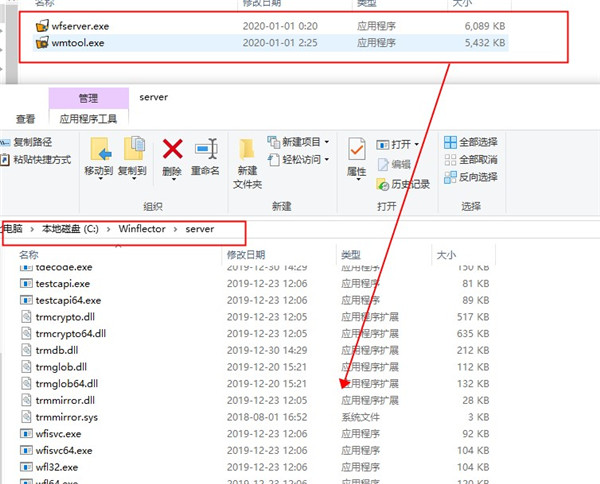This screenshot has width=600, height=484.
Task: Select the trmdb.dll file icon
Action: (x=26, y=350)
